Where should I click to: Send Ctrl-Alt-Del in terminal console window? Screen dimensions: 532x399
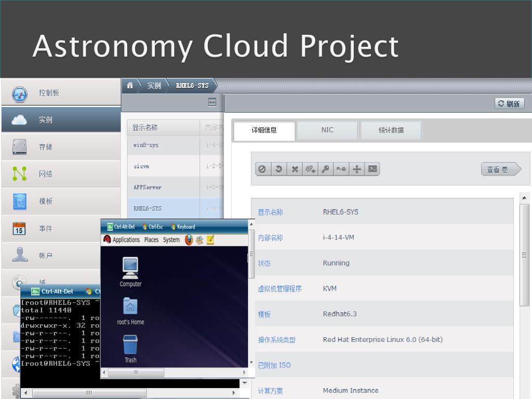point(52,291)
